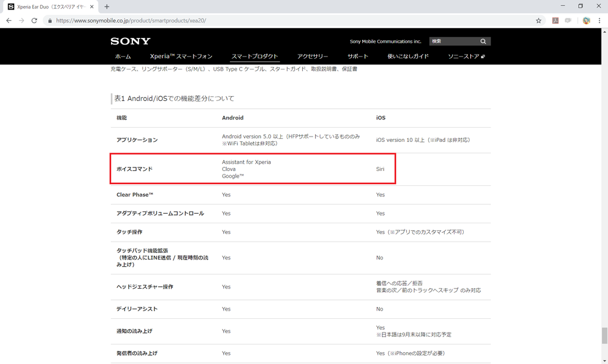The height and width of the screenshot is (364, 608).
Task: Click the Android column header
Action: 233,118
